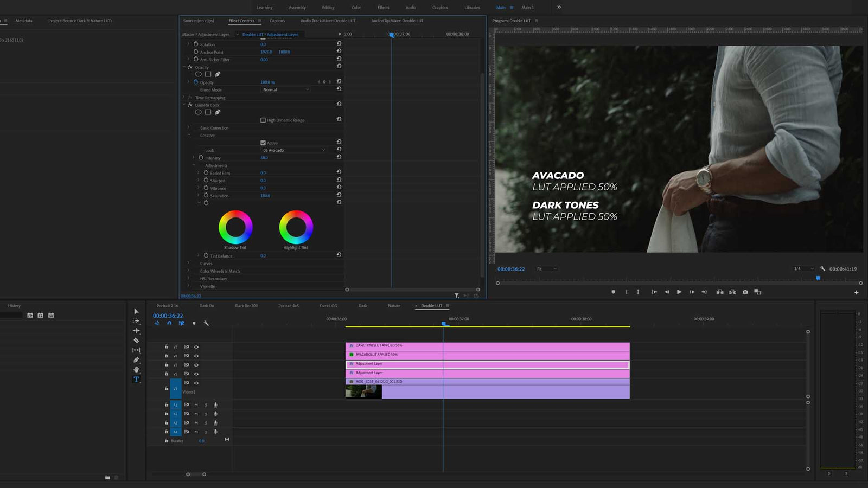Viewport: 868px width, 488px height.
Task: Switch to the Captions tab
Action: point(277,21)
